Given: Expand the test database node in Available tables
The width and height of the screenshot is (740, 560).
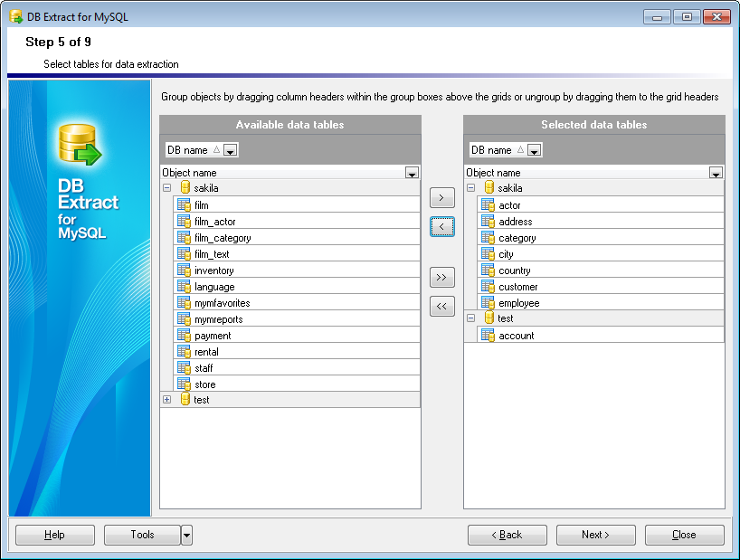Looking at the screenshot, I should click(x=166, y=400).
